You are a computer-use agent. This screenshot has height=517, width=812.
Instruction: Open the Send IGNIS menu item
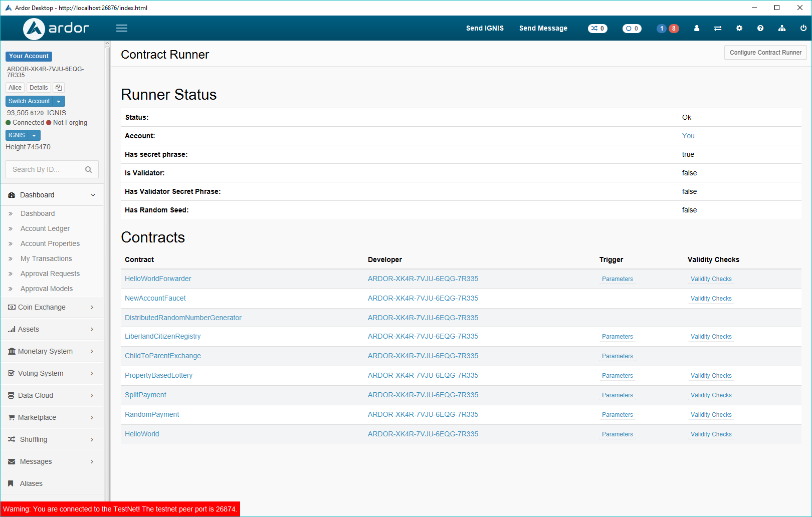pos(484,28)
